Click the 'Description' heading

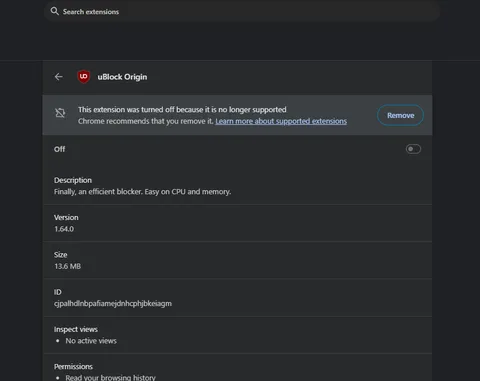pos(73,180)
